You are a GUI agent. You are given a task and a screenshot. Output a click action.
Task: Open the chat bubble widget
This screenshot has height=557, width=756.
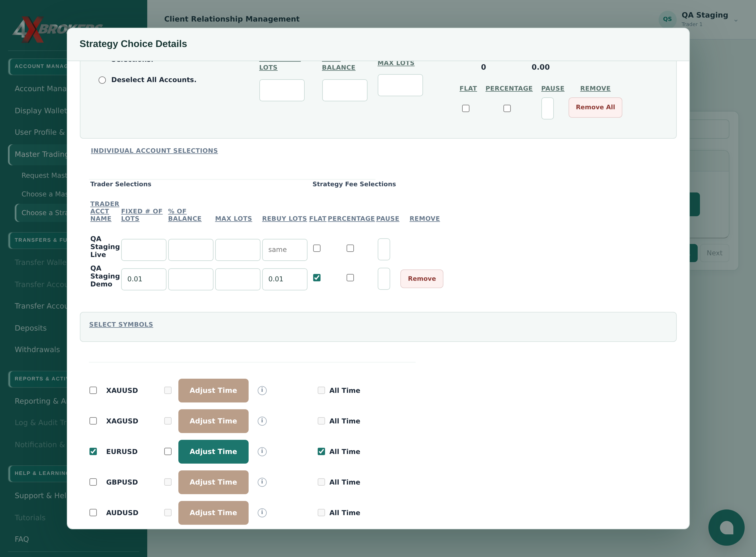click(x=726, y=527)
